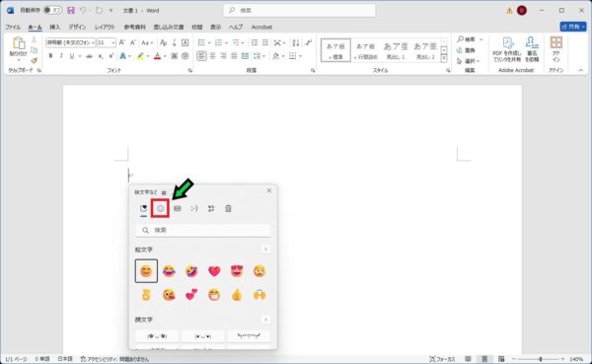Apply blue text effects A button
Screen dimensions: 592x364
point(122,56)
